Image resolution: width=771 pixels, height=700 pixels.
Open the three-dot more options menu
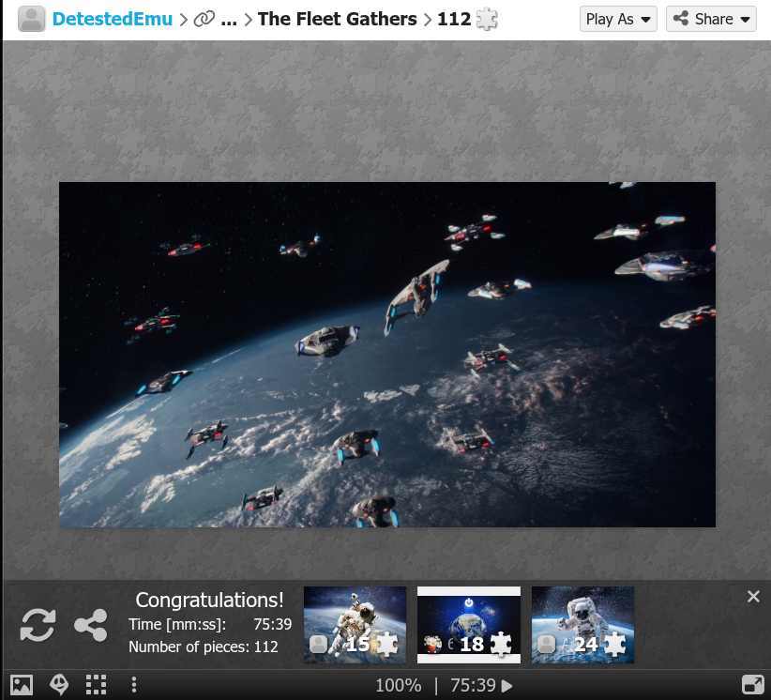[134, 685]
